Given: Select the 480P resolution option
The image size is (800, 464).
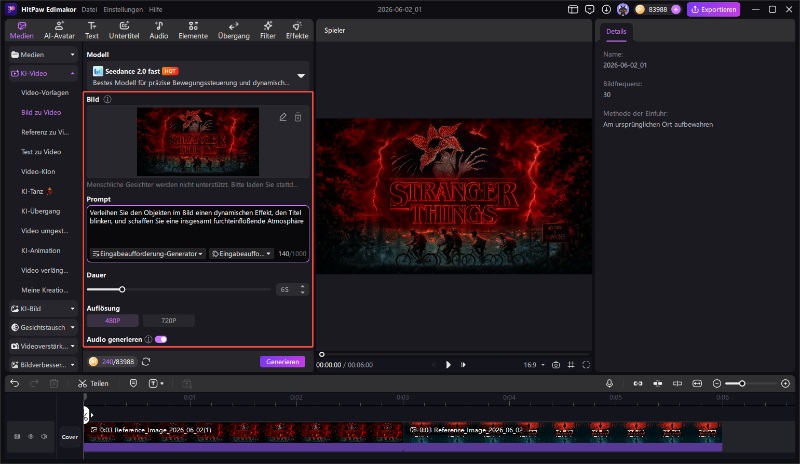Looking at the screenshot, I should point(112,321).
